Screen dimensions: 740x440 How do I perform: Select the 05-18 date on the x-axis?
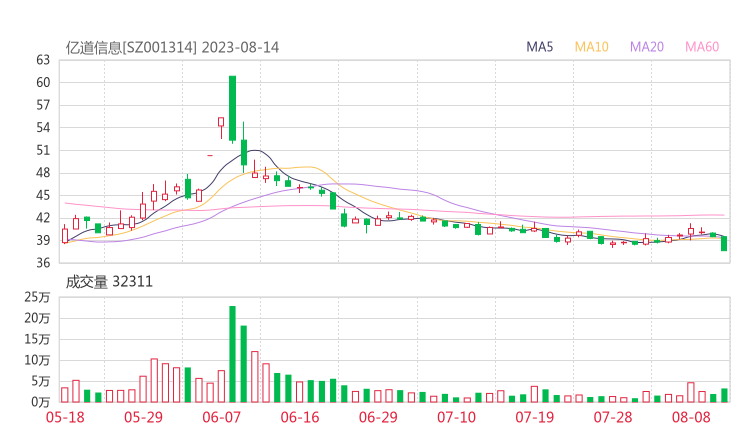click(66, 416)
